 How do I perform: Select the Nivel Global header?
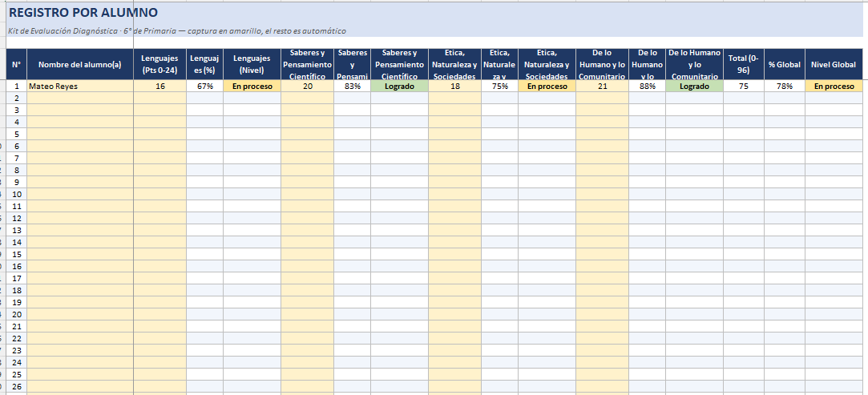click(x=833, y=64)
